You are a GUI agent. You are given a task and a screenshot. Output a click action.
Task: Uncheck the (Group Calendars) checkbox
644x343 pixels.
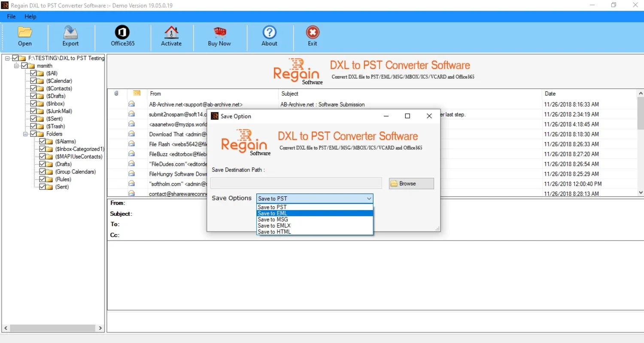(x=43, y=171)
